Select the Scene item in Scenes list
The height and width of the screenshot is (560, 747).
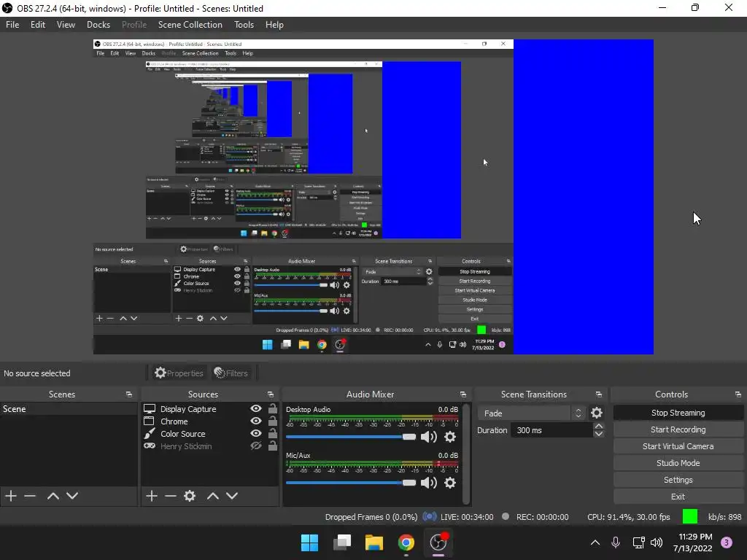(69, 408)
